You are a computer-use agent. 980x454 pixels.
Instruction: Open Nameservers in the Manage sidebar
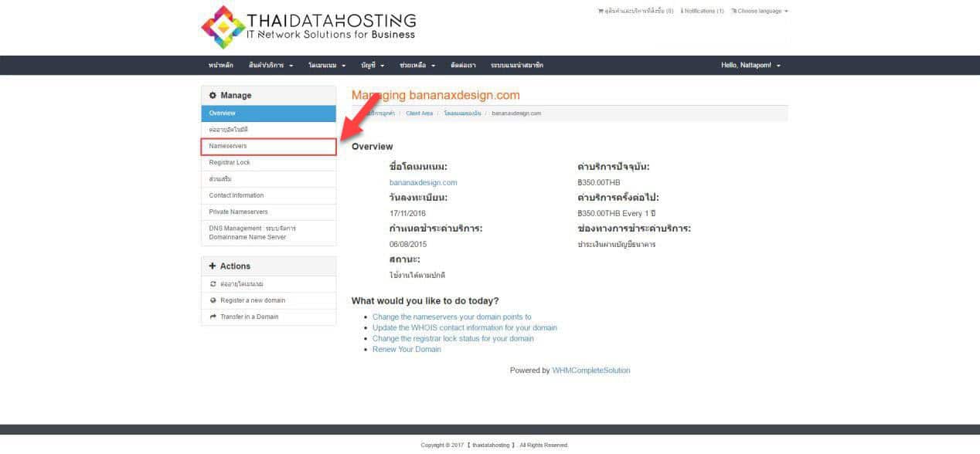269,146
